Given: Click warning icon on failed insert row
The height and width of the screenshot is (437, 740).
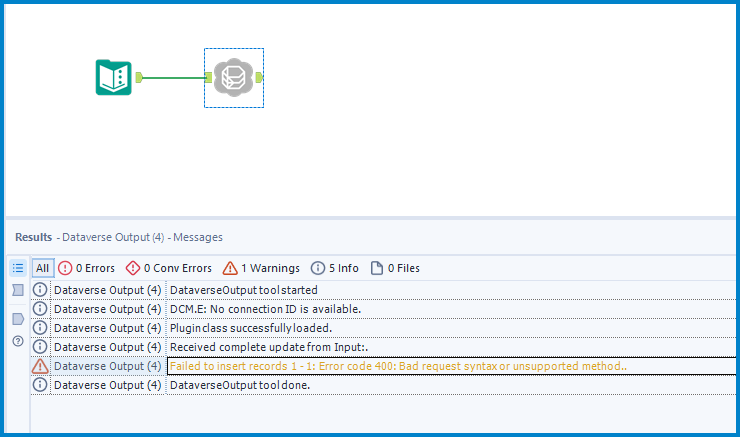Looking at the screenshot, I should click(40, 366).
